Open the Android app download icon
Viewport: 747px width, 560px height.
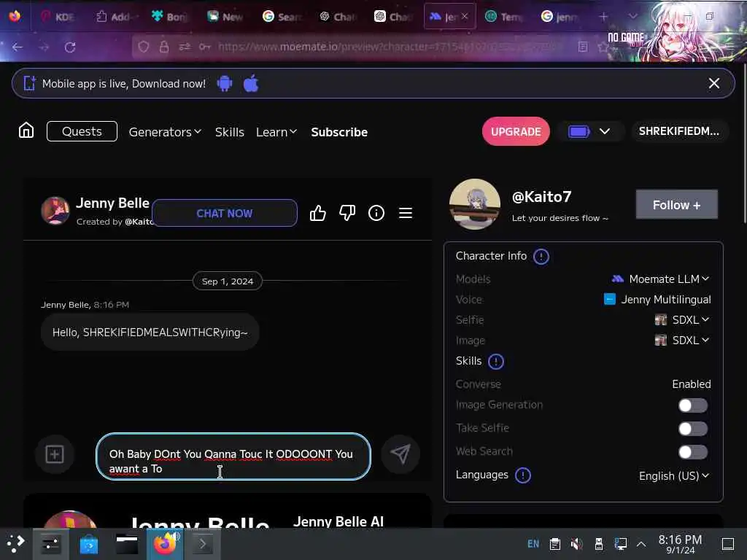click(225, 83)
